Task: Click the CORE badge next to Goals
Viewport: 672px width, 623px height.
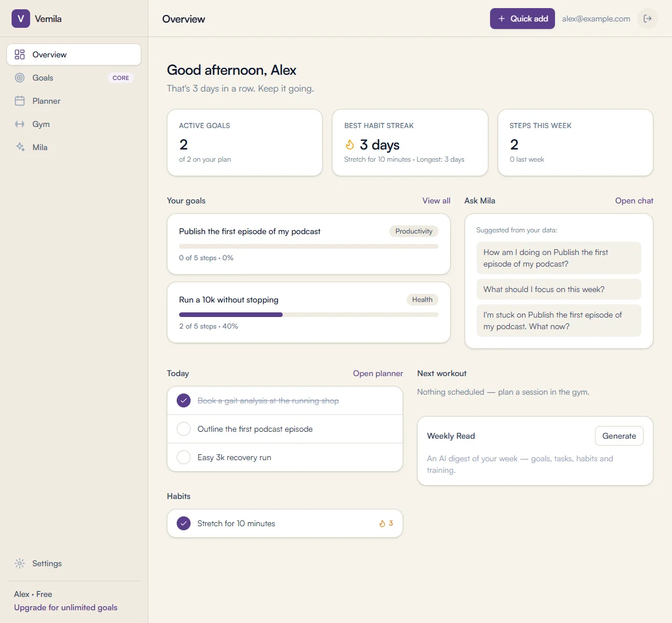Action: (x=121, y=78)
